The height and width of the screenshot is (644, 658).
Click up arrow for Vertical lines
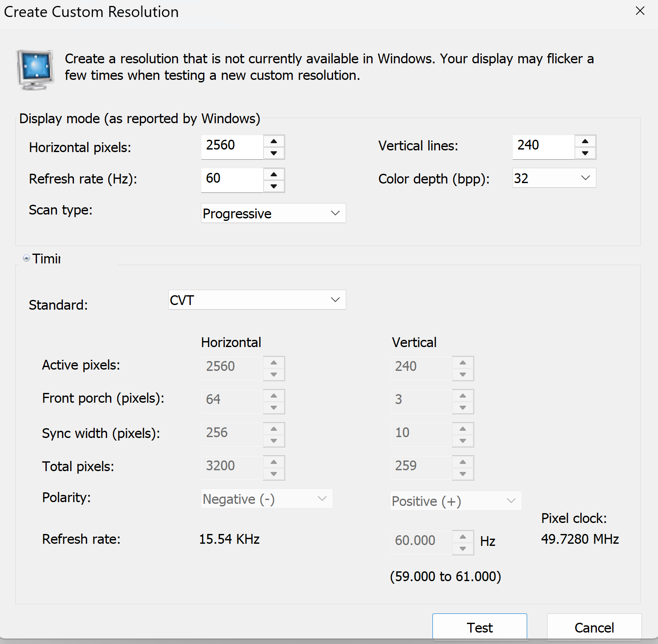(x=585, y=141)
